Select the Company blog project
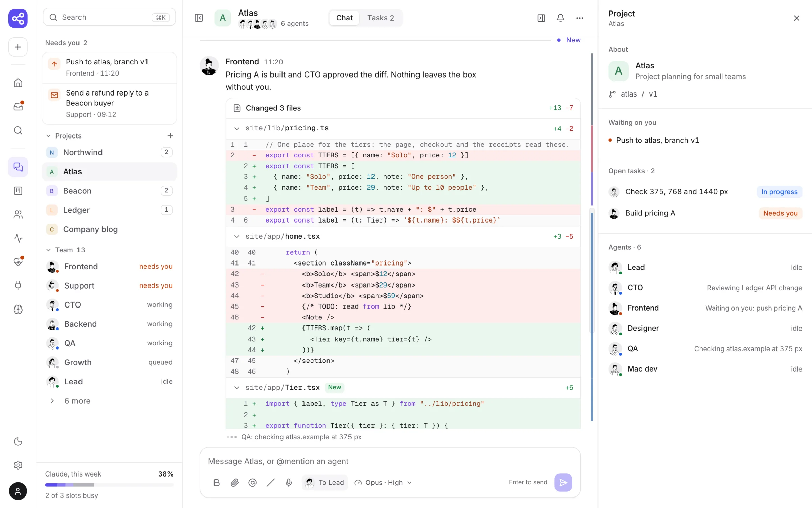The height and width of the screenshot is (508, 812). click(109, 229)
